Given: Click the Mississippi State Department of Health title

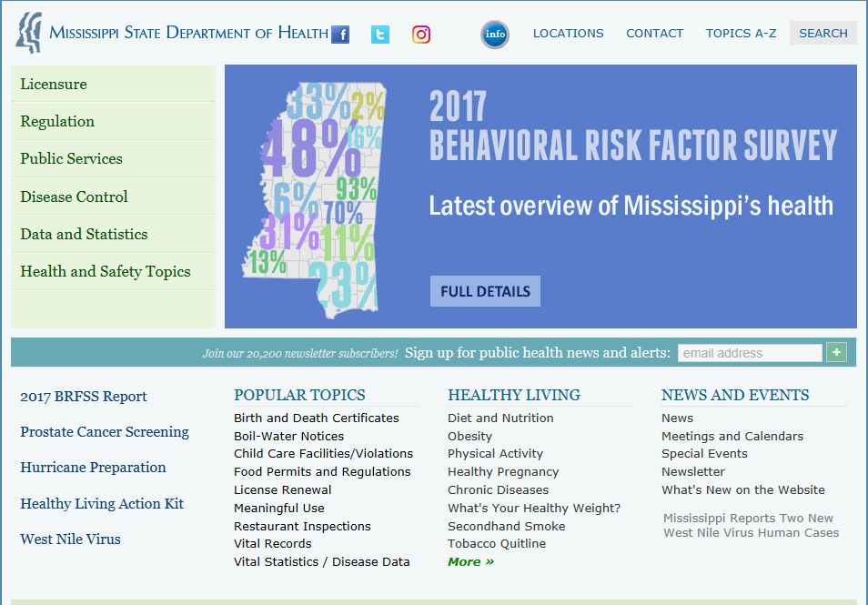Looking at the screenshot, I should (188, 33).
